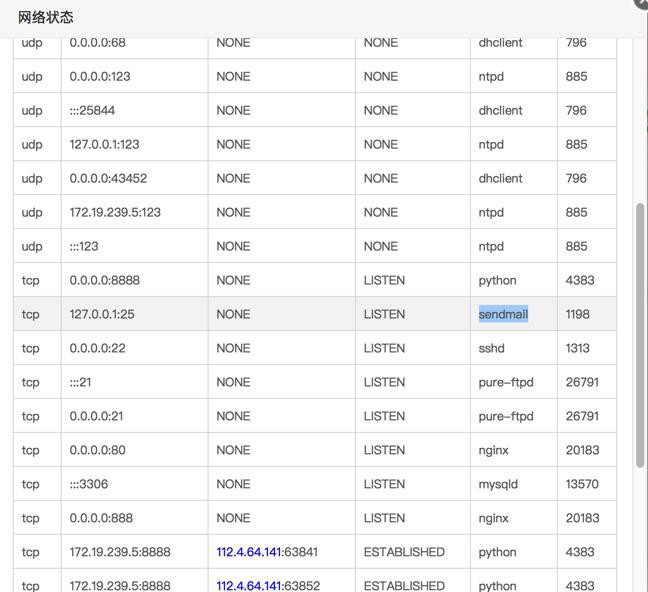This screenshot has height=592, width=648.
Task: Click PID 1198 in the sendmail row
Action: (577, 314)
